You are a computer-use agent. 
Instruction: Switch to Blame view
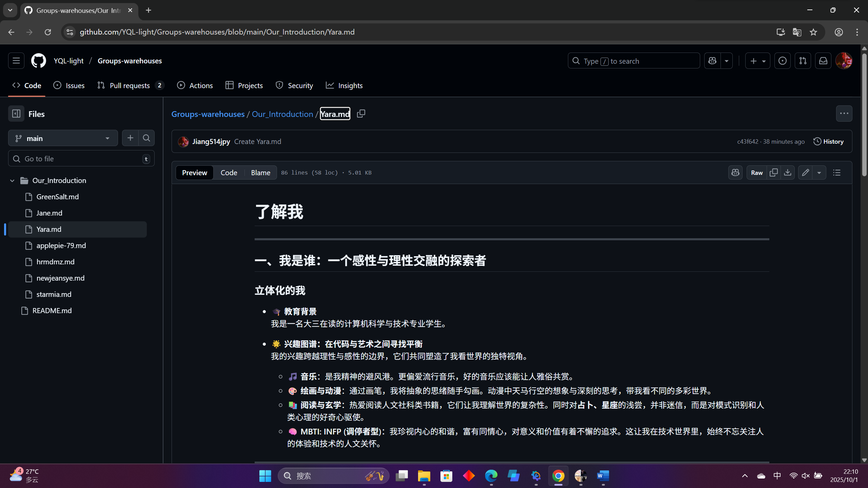pyautogui.click(x=260, y=173)
